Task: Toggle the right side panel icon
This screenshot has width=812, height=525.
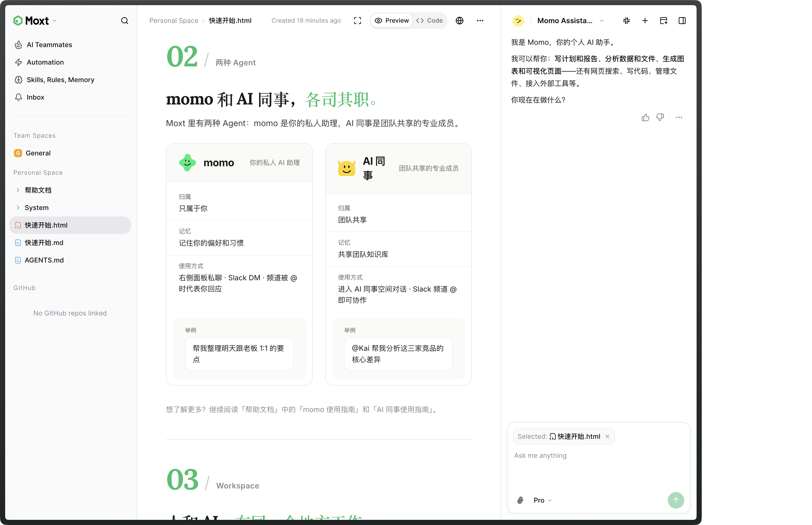Action: coord(682,21)
